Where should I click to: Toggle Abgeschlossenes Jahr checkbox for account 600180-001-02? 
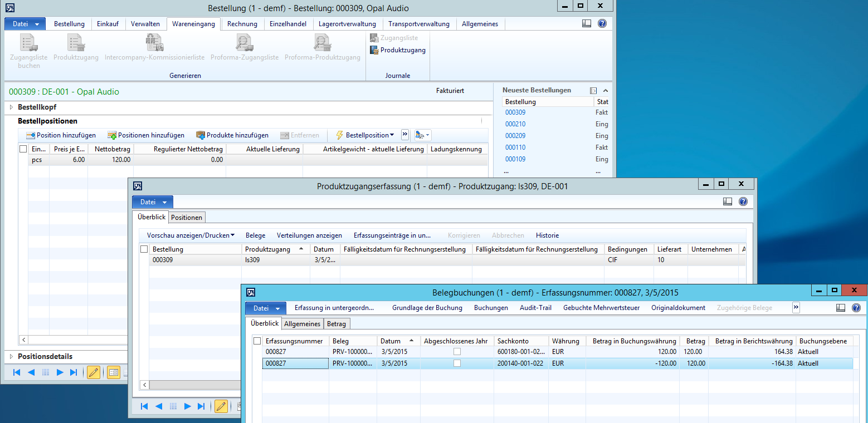tap(457, 352)
